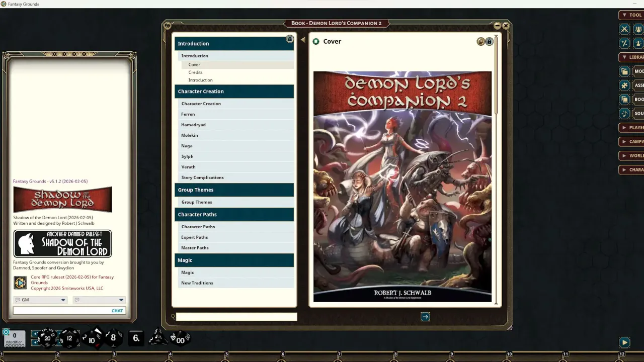Open the Group Themes chapter header
The height and width of the screenshot is (362, 644).
click(x=234, y=190)
